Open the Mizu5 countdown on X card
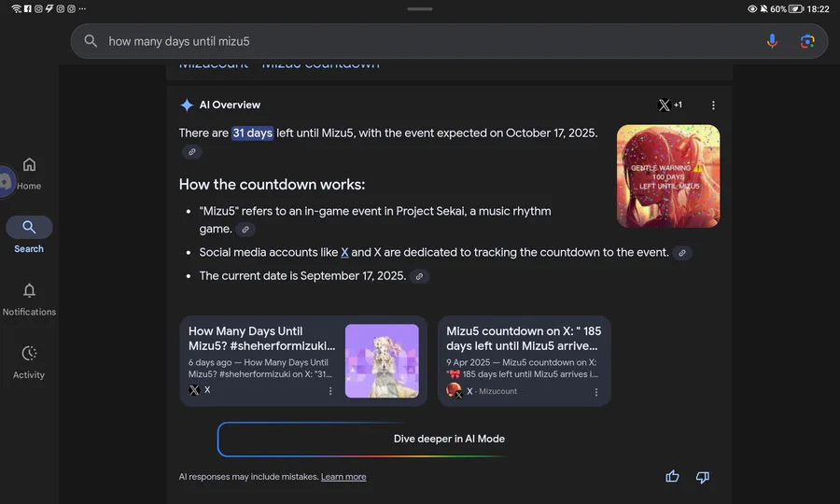The height and width of the screenshot is (504, 840). [524, 361]
